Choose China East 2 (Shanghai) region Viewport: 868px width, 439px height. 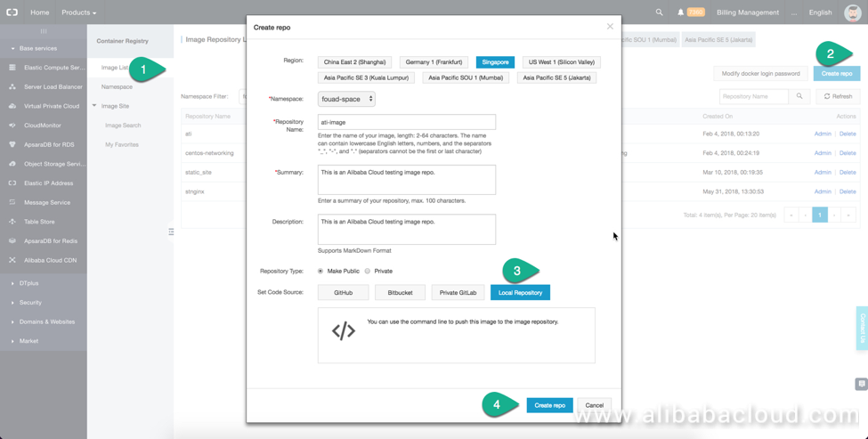point(354,62)
